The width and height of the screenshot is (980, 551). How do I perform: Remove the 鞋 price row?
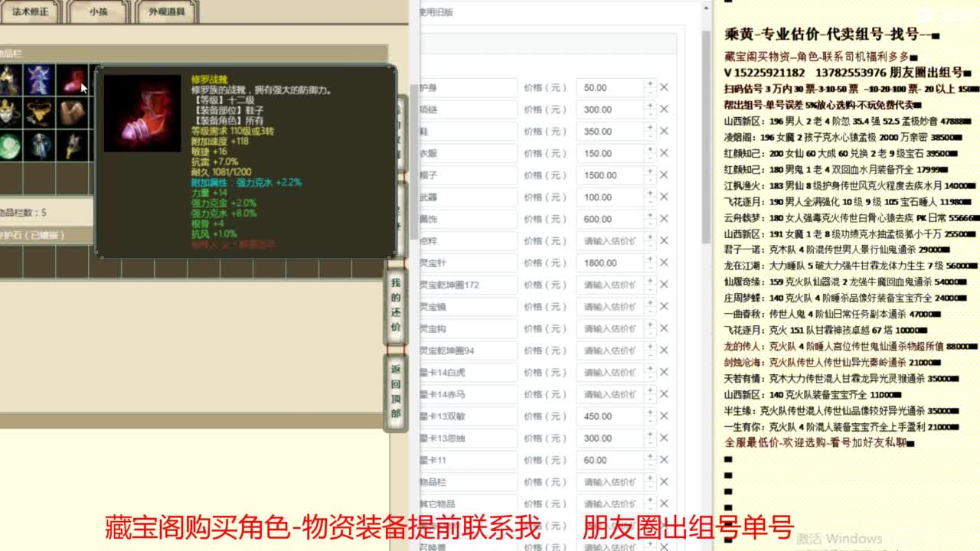click(664, 132)
